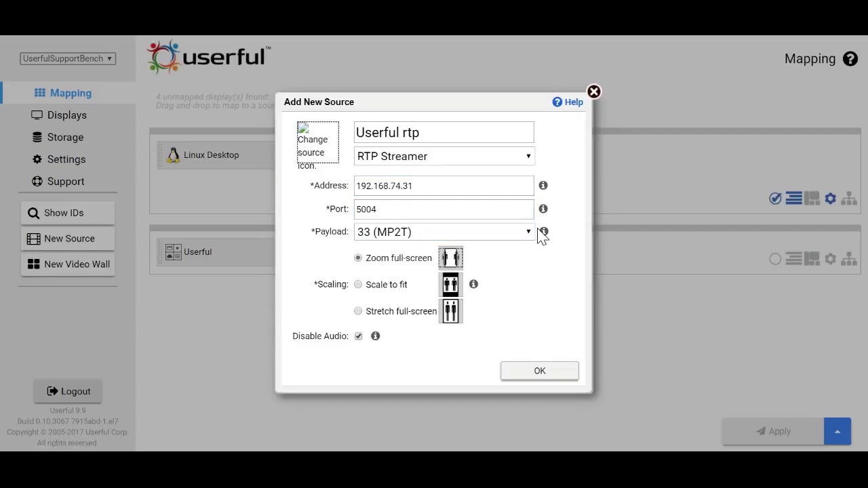The width and height of the screenshot is (868, 488).
Task: Expand the blue arrow next to Apply
Action: (x=837, y=431)
